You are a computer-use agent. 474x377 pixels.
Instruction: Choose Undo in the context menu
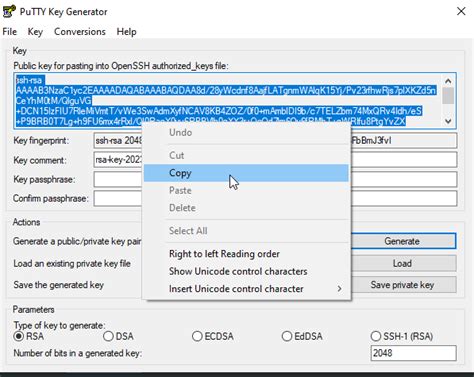pos(246,132)
